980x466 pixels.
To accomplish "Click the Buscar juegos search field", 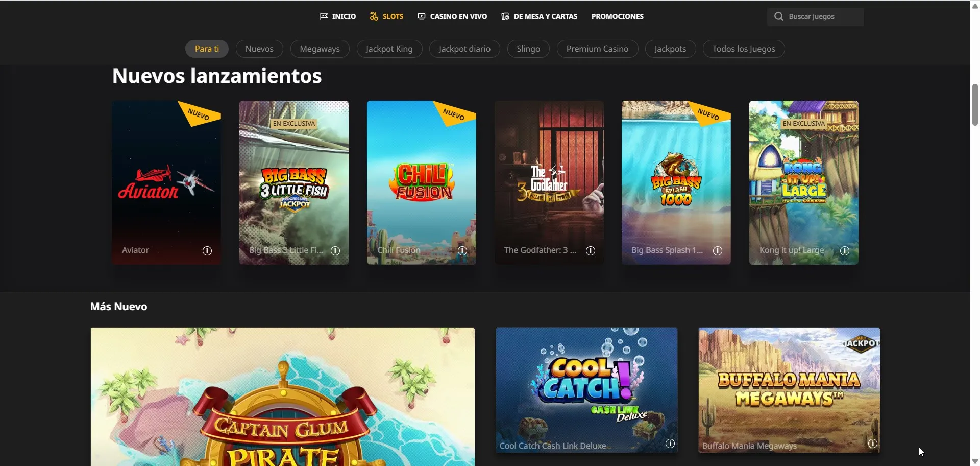I will pyautogui.click(x=823, y=17).
